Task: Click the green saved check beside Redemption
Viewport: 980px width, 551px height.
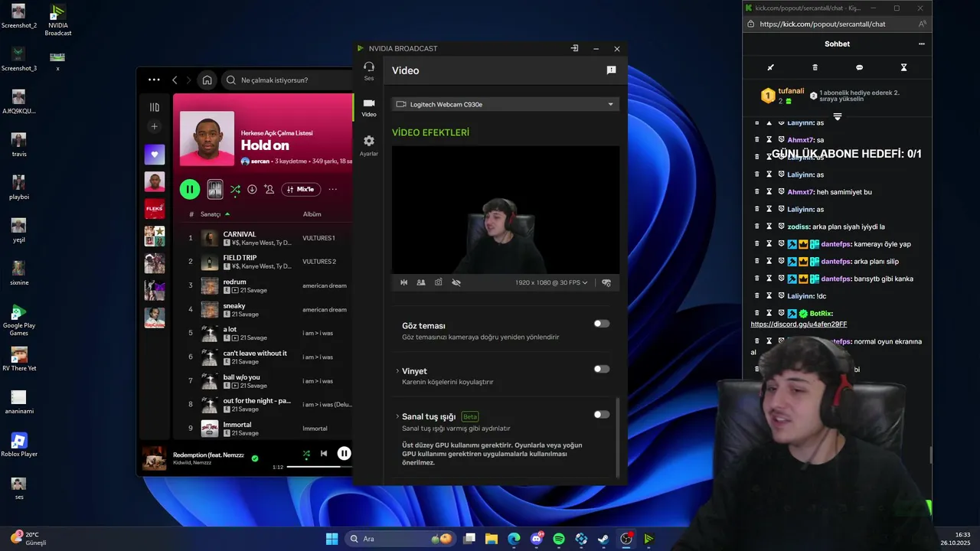Action: pyautogui.click(x=255, y=458)
